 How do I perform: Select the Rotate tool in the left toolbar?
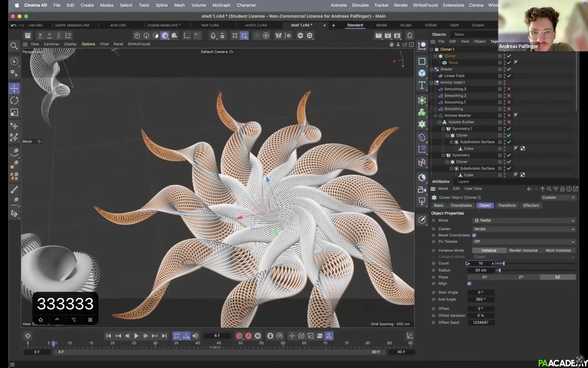(14, 100)
